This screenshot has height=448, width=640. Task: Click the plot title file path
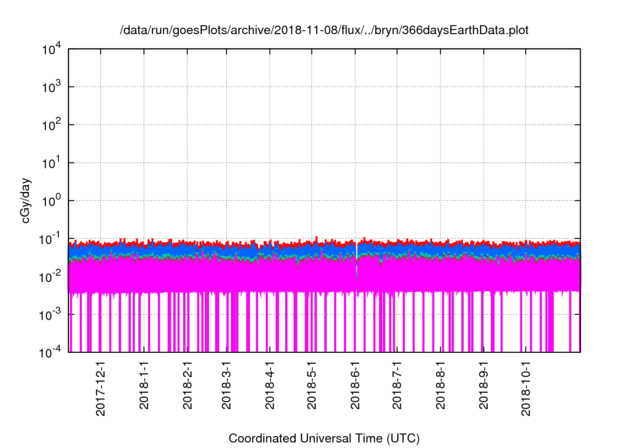click(x=324, y=30)
